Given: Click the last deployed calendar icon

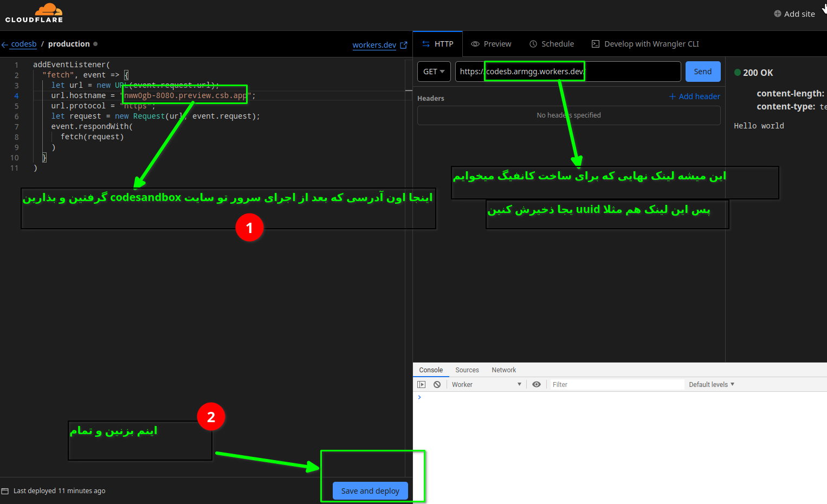Looking at the screenshot, I should pos(5,491).
